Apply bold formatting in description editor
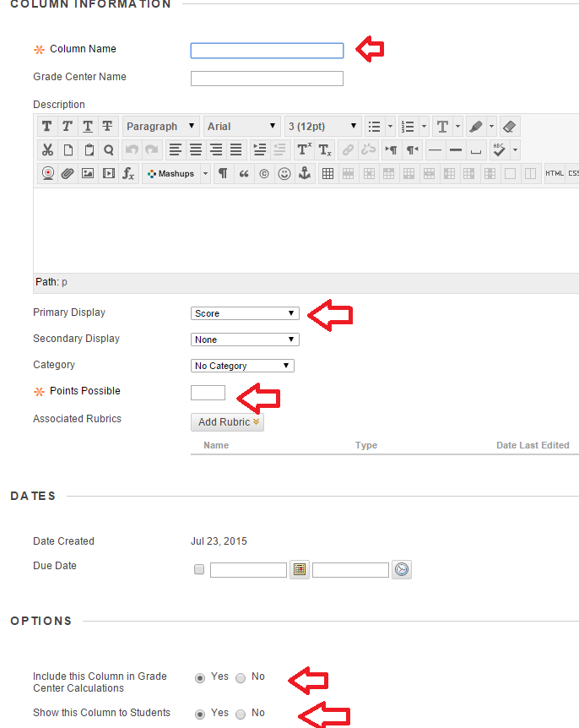This screenshot has width=579, height=728. pos(47,127)
